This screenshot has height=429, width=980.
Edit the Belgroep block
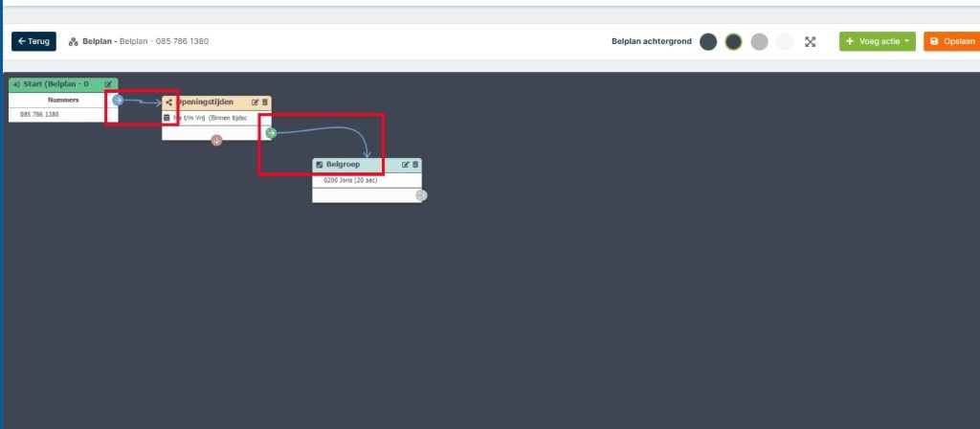click(405, 165)
